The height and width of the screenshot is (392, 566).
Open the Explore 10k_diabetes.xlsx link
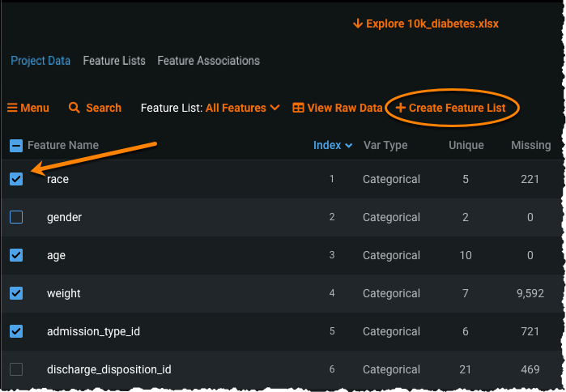(432, 23)
